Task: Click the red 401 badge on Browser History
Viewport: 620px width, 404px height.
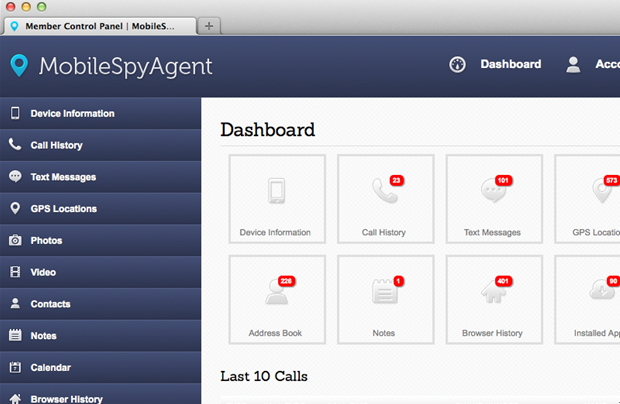Action: [503, 281]
